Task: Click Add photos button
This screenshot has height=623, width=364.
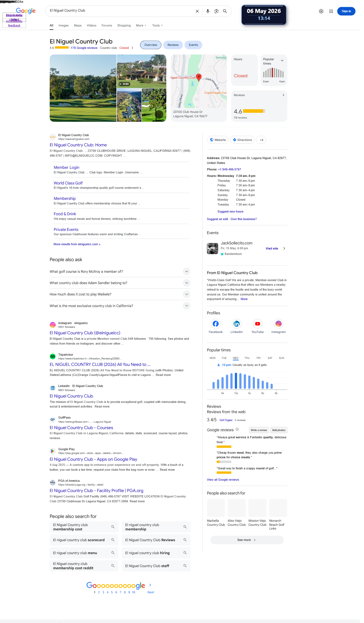Action: pyautogui.click(x=279, y=430)
